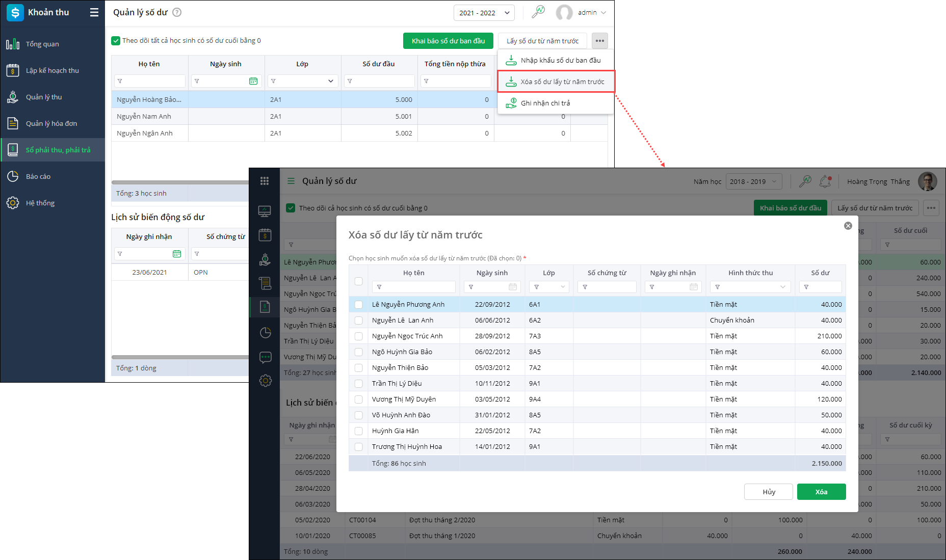Screen dimensions: 946x560
Task: Click the Hệ thống gear icon
Action: coord(13,203)
